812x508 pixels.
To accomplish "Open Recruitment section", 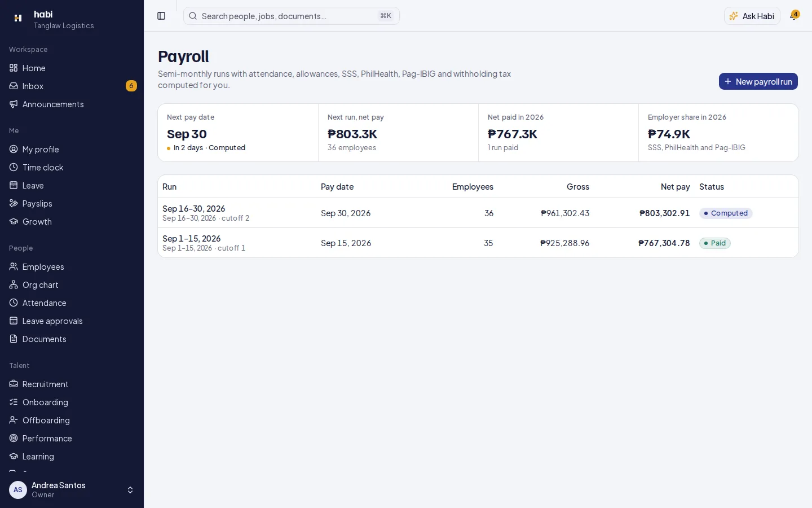I will (72, 384).
